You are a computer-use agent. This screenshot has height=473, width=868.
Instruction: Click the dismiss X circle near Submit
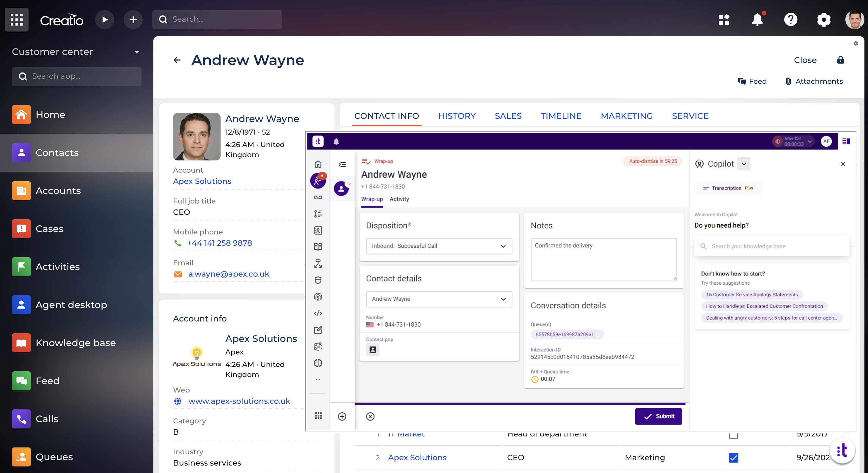click(x=370, y=417)
